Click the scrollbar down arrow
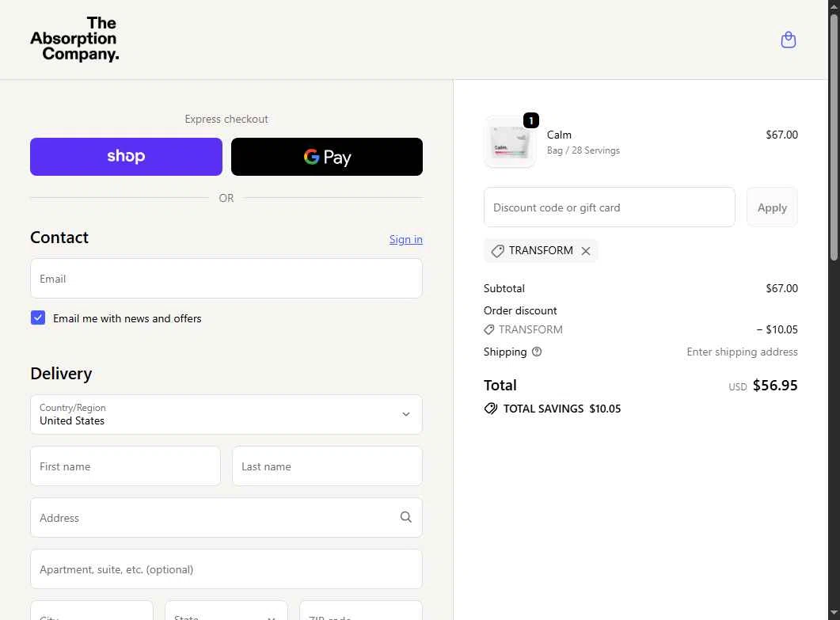This screenshot has width=840, height=620. point(834,613)
